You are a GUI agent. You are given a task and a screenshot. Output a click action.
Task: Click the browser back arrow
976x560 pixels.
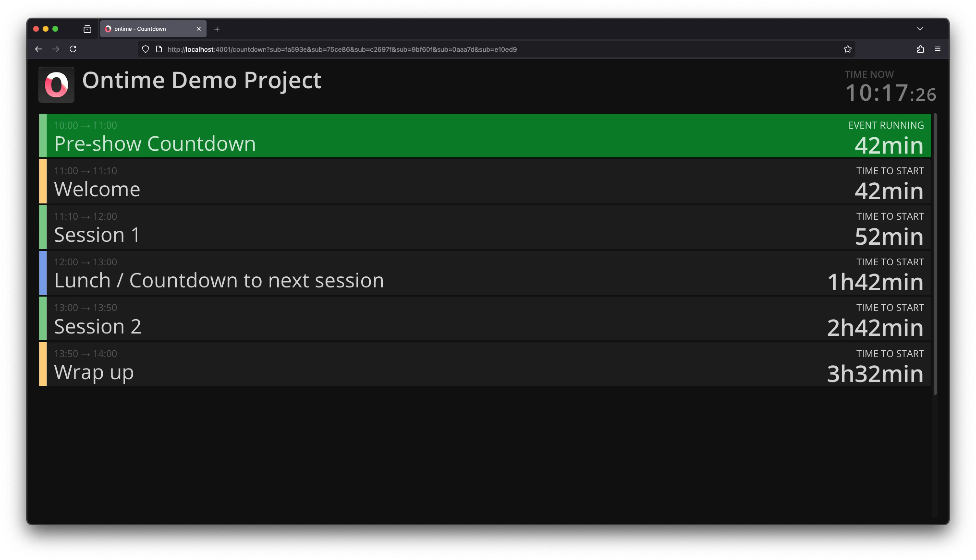pos(38,49)
